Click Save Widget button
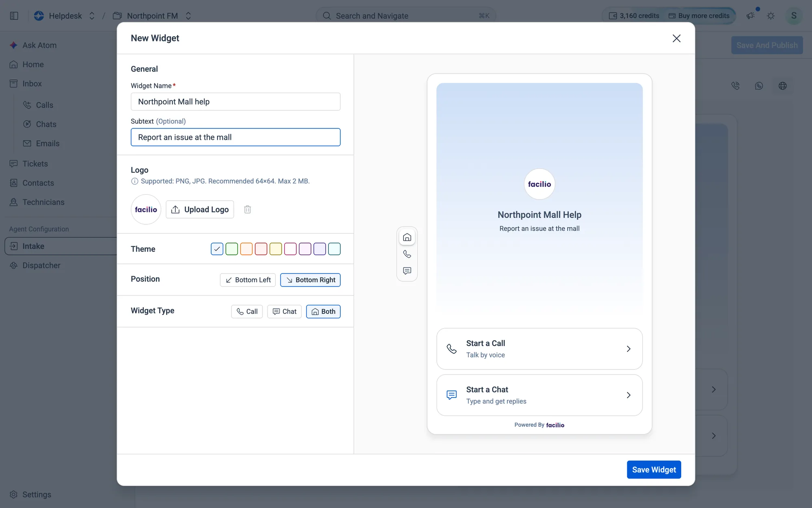The image size is (812, 508). click(654, 469)
